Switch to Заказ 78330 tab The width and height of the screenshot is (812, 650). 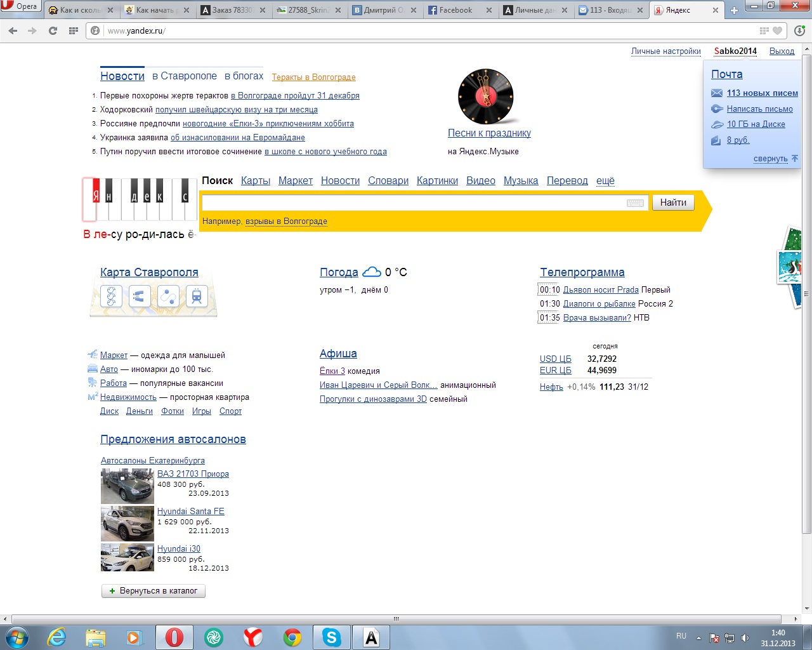[x=232, y=10]
